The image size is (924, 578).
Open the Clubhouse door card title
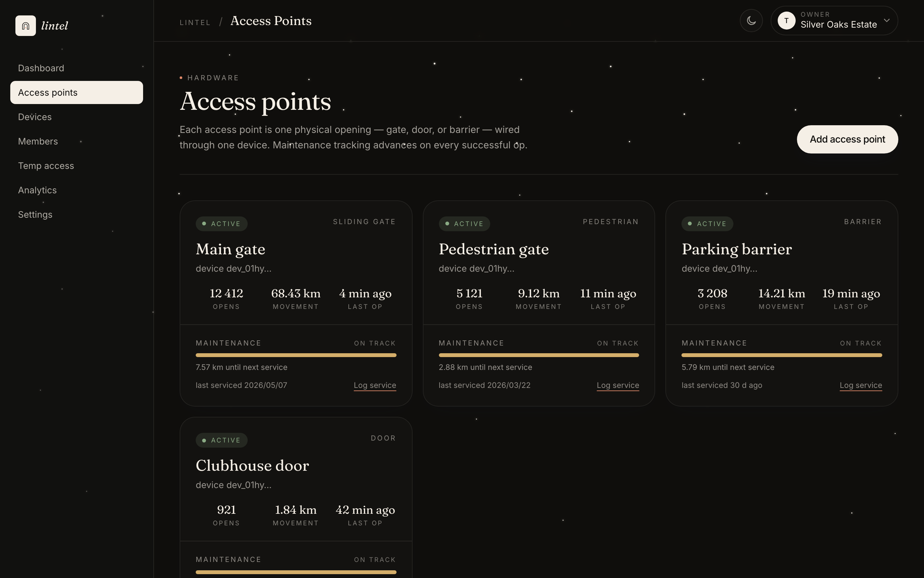[252, 466]
